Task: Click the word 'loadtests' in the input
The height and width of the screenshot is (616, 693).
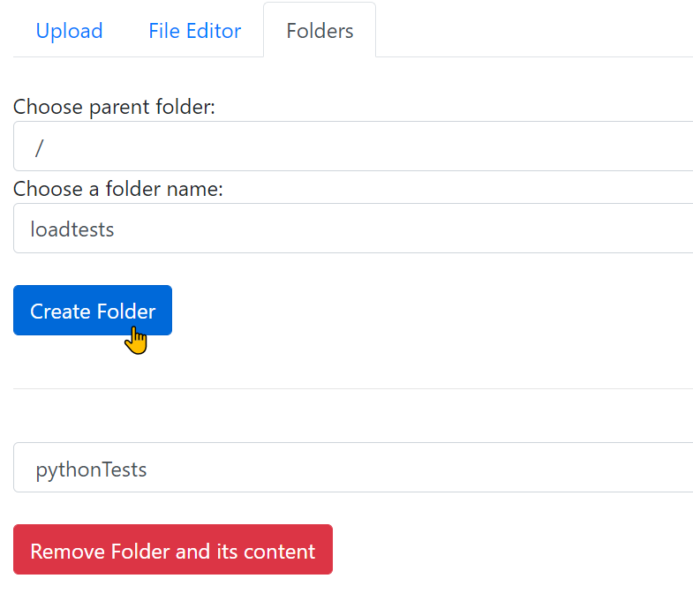Action: point(72,229)
